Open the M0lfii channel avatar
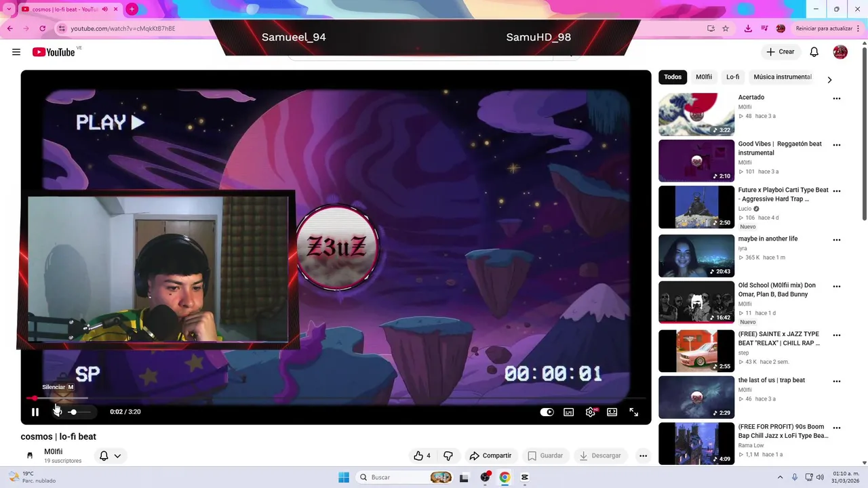This screenshot has height=488, width=868. point(30,455)
